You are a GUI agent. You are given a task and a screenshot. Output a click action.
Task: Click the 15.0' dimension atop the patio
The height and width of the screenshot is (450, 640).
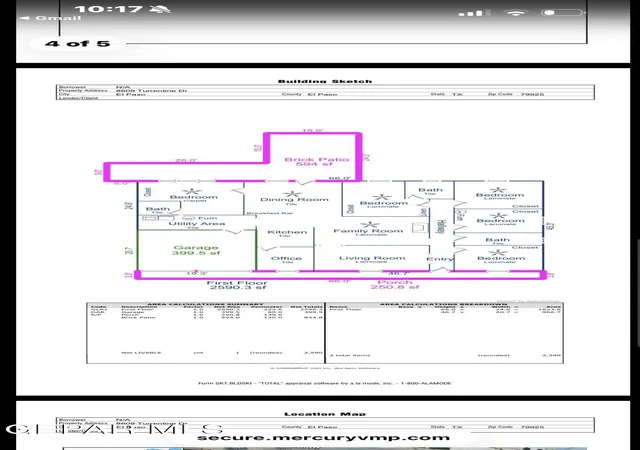pyautogui.click(x=313, y=131)
